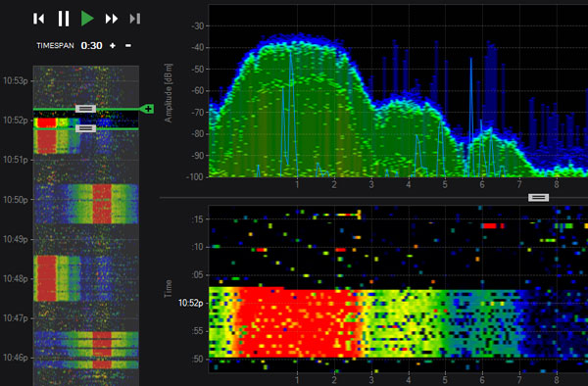Click the 10:52p label on the waterfall time axis
Image resolution: width=588 pixels, height=386 pixels.
click(x=190, y=303)
